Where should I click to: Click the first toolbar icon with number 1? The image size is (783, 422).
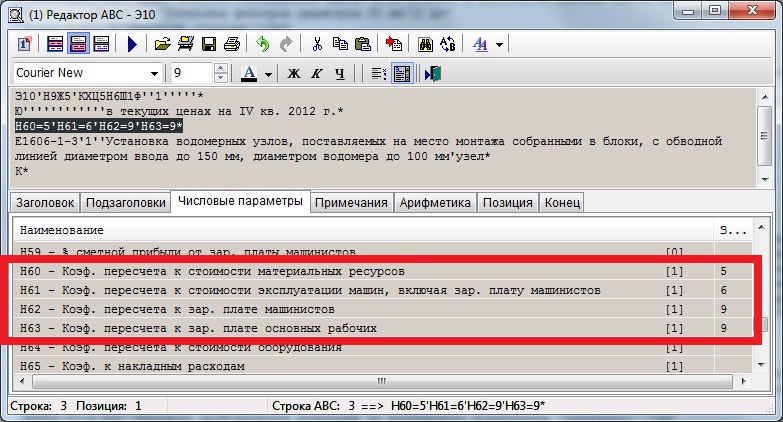pyautogui.click(x=24, y=44)
